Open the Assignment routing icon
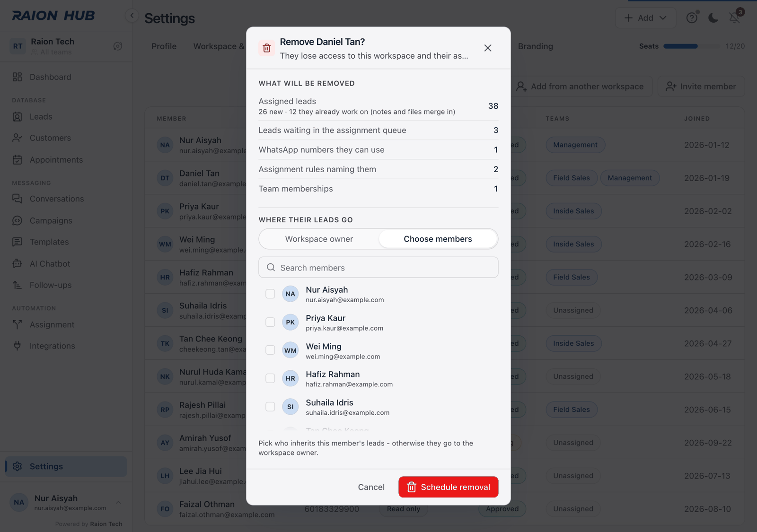 (18, 324)
